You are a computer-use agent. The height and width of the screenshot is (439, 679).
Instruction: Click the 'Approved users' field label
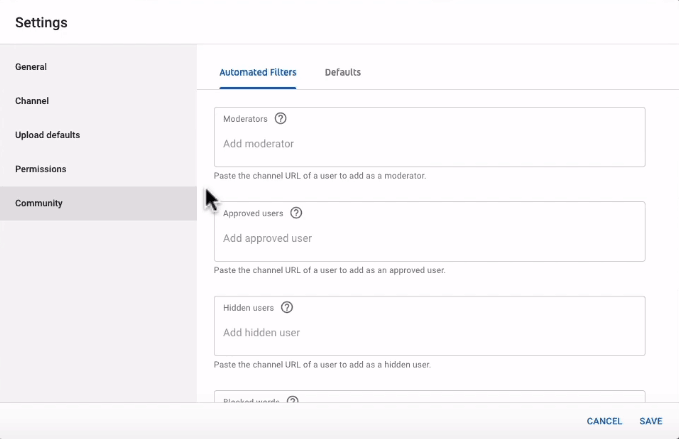point(253,213)
